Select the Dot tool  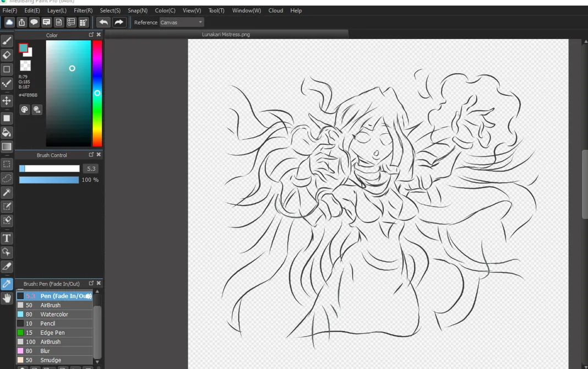pos(7,83)
